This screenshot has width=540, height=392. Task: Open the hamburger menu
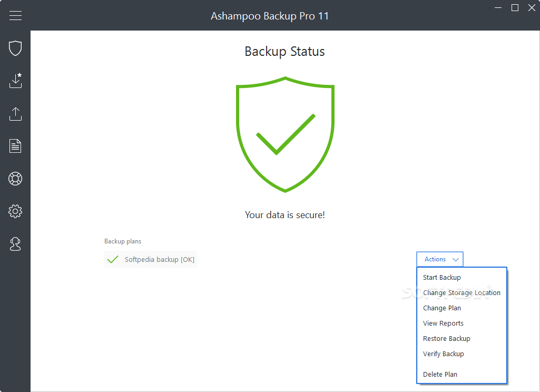(15, 15)
